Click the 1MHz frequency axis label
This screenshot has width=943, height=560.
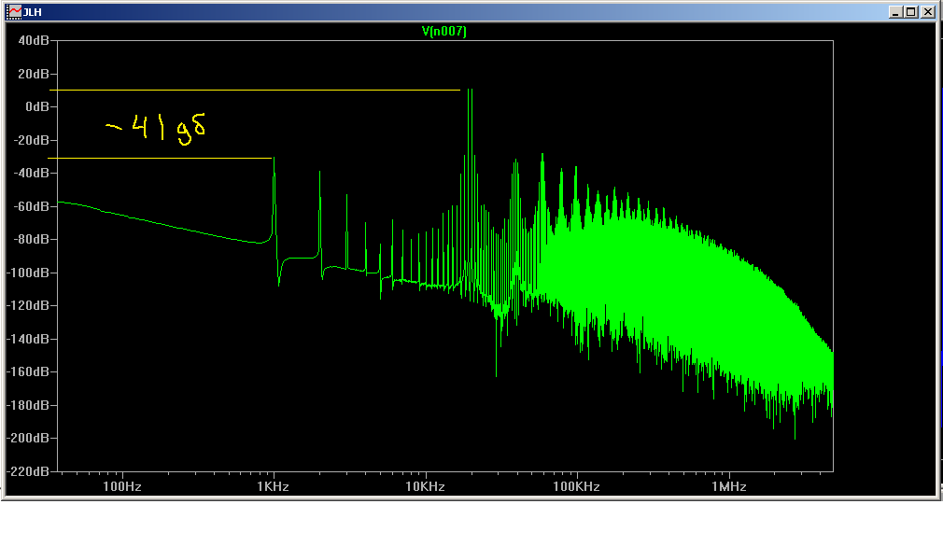point(729,486)
